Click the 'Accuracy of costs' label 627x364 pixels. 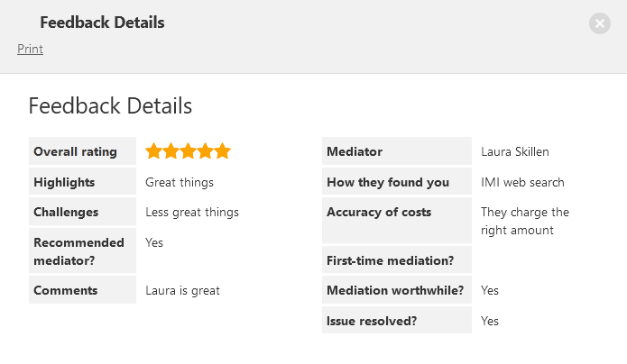379,213
